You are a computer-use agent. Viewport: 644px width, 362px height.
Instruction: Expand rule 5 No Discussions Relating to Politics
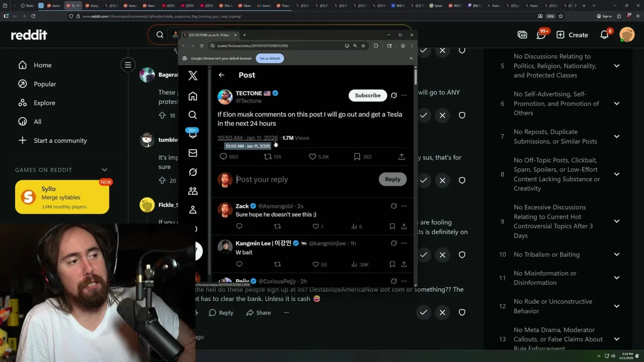click(x=616, y=66)
